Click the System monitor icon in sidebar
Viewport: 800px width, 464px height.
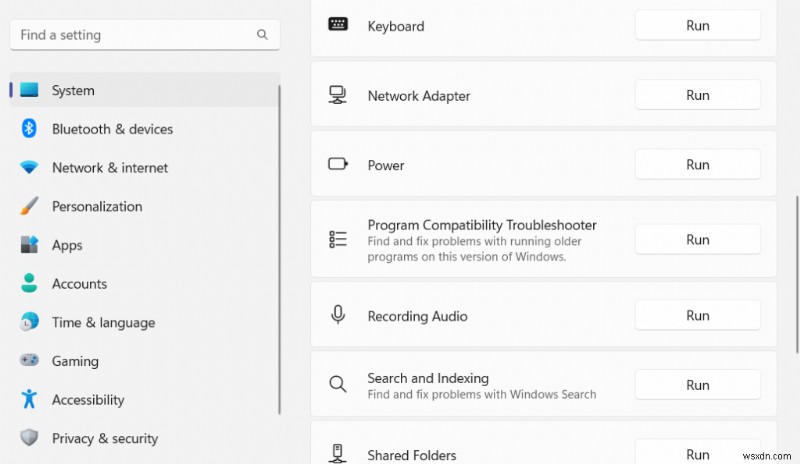29,90
